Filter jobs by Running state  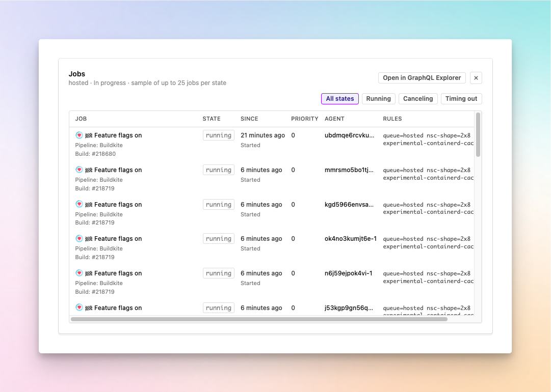[x=378, y=99]
